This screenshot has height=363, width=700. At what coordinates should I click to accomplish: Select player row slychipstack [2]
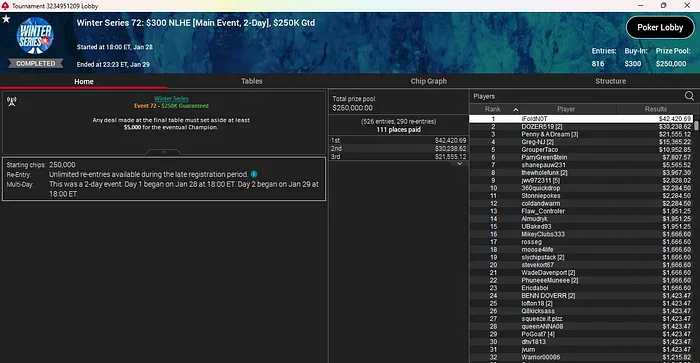(581, 257)
